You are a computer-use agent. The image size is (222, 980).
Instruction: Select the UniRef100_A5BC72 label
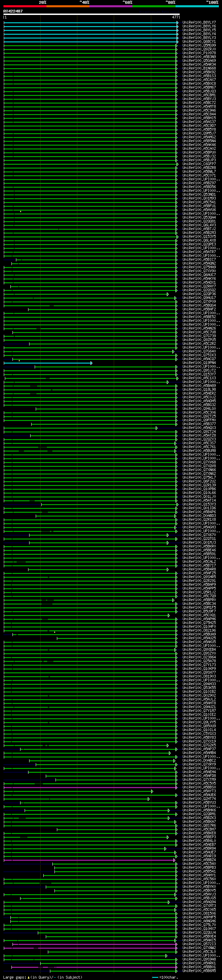pos(199,103)
